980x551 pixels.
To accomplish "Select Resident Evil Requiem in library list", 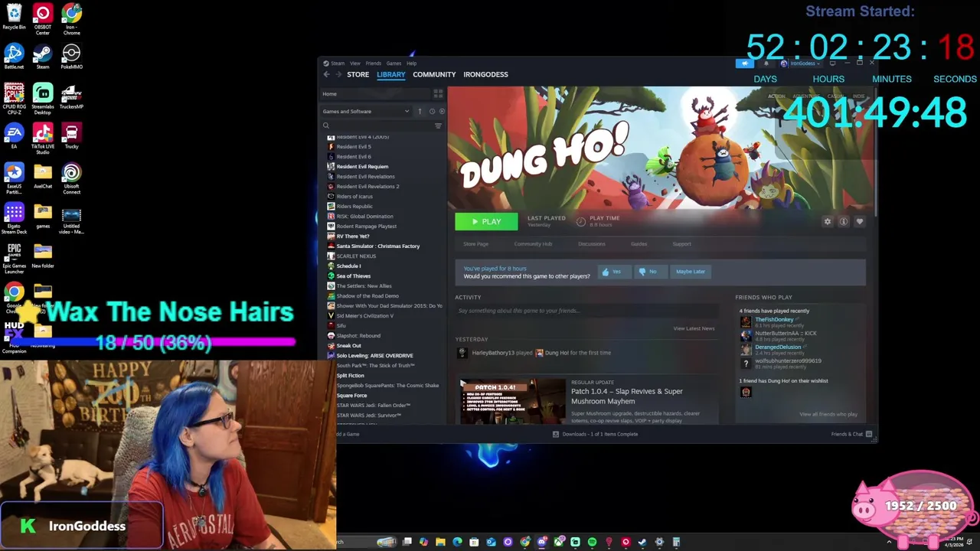I will (362, 167).
